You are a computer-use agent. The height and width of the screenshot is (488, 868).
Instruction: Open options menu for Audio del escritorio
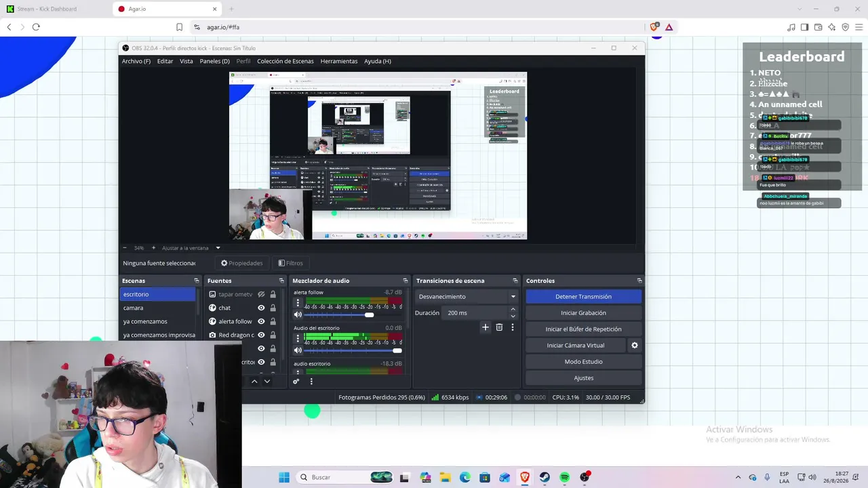(x=298, y=338)
